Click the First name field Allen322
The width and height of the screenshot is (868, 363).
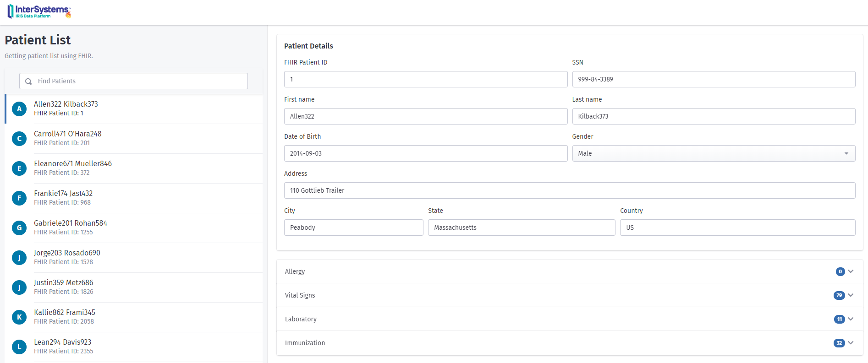(x=426, y=116)
